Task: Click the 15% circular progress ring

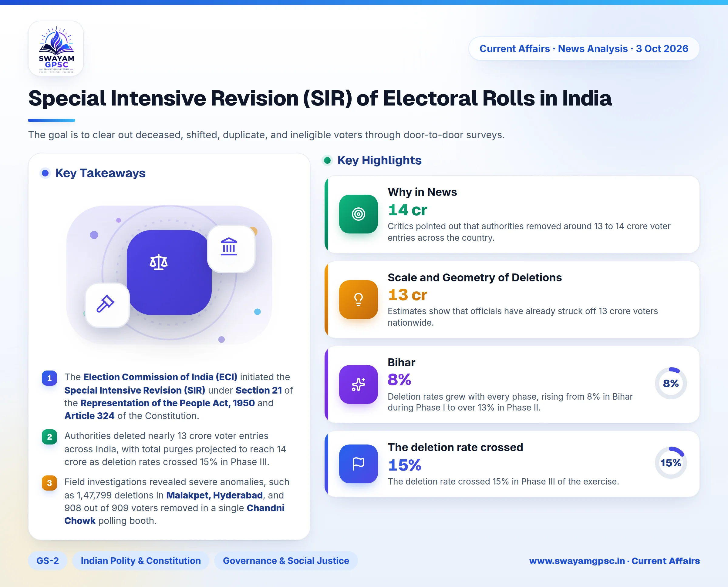Action: click(671, 463)
